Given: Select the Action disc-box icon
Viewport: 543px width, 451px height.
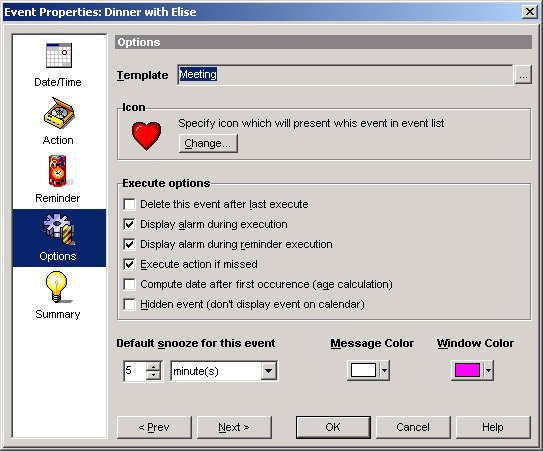Looking at the screenshot, I should 59,113.
